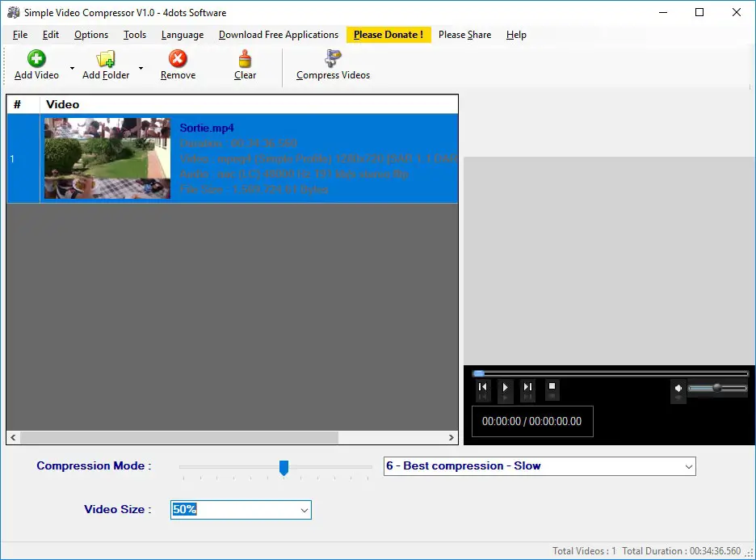Expand the Add Video dropdown arrow
The height and width of the screenshot is (560, 756).
[73, 68]
